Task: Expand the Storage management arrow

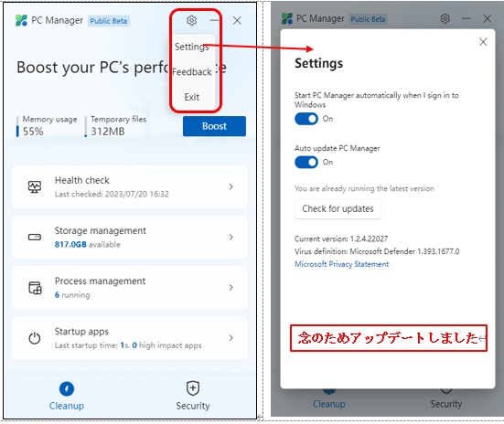Action: click(x=231, y=237)
